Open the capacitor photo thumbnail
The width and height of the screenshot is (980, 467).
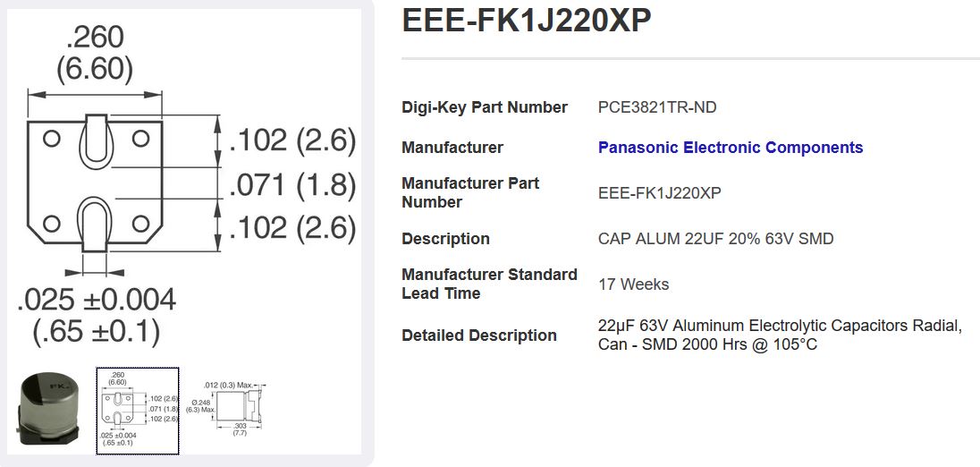(49, 411)
